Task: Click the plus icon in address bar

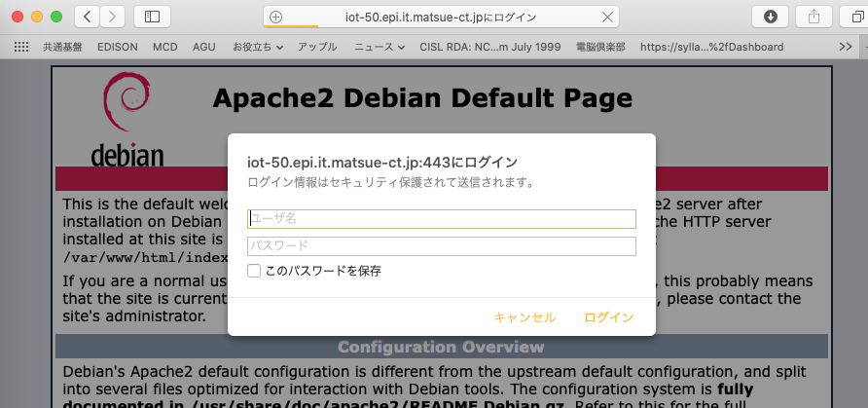Action: (275, 17)
